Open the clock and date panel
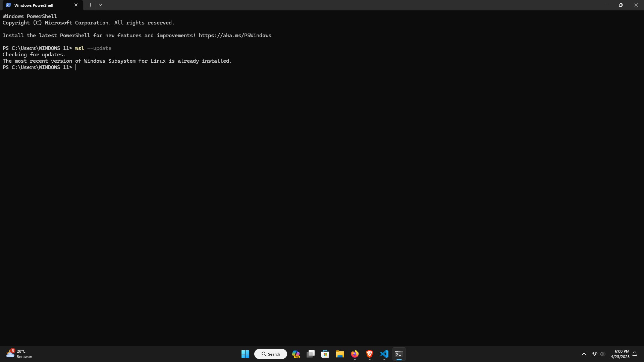This screenshot has width=644, height=362. pos(620,354)
